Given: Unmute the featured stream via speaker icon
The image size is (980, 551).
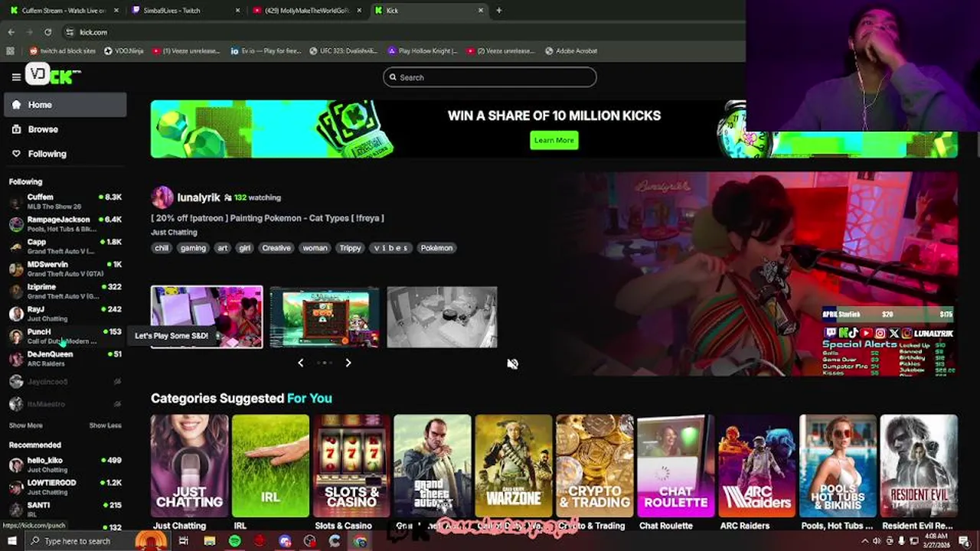Looking at the screenshot, I should [512, 364].
